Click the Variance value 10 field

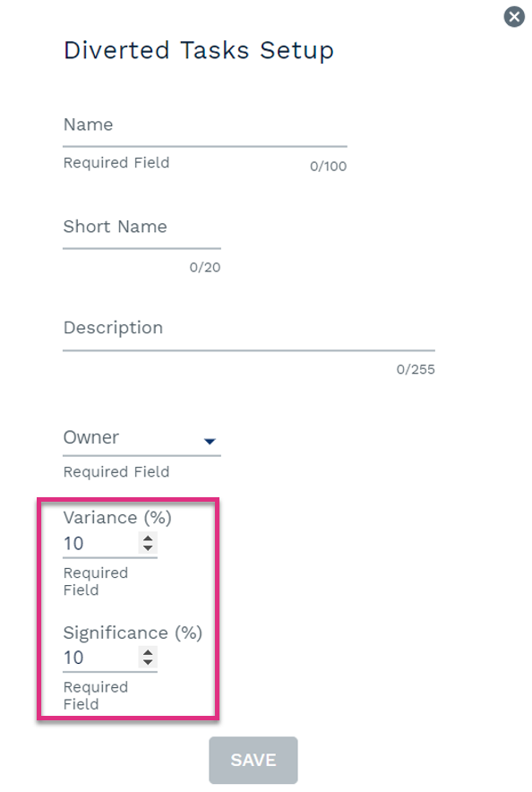100,544
